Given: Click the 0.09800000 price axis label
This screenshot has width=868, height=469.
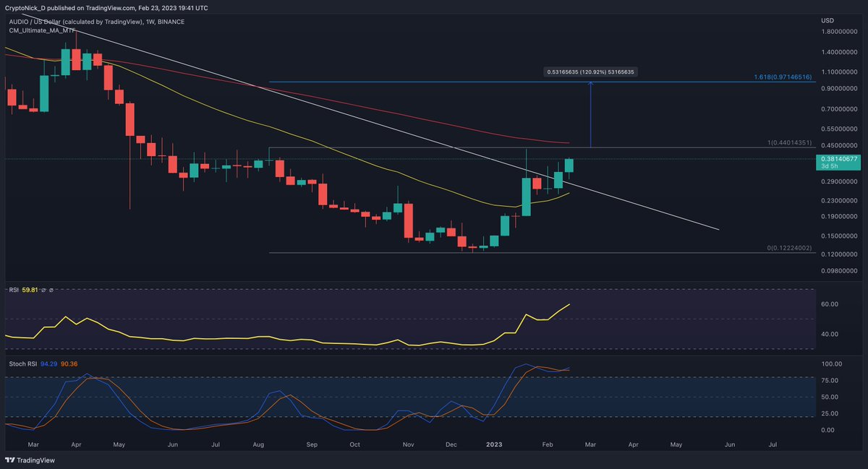Looking at the screenshot, I should (x=840, y=272).
